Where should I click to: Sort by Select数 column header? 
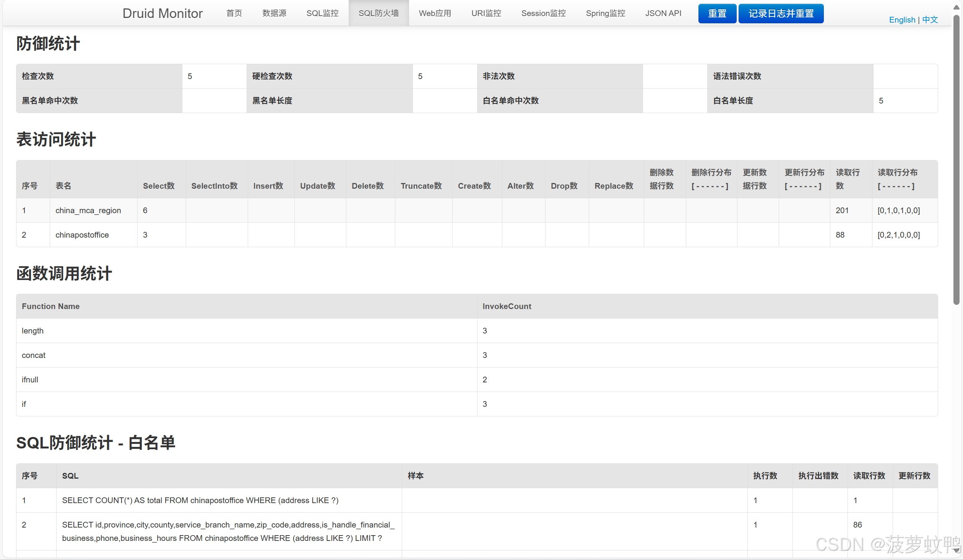(159, 186)
